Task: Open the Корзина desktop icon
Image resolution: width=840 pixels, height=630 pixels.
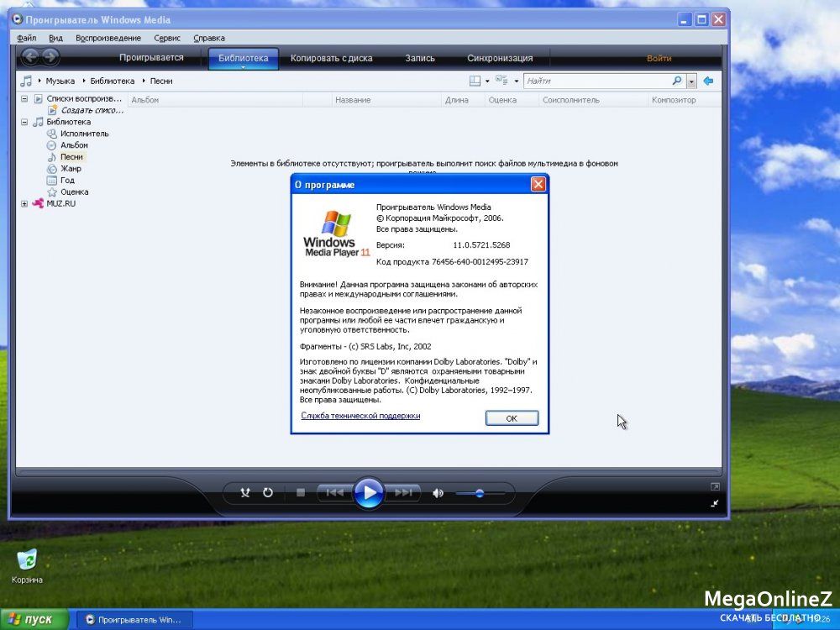Action: (27, 565)
